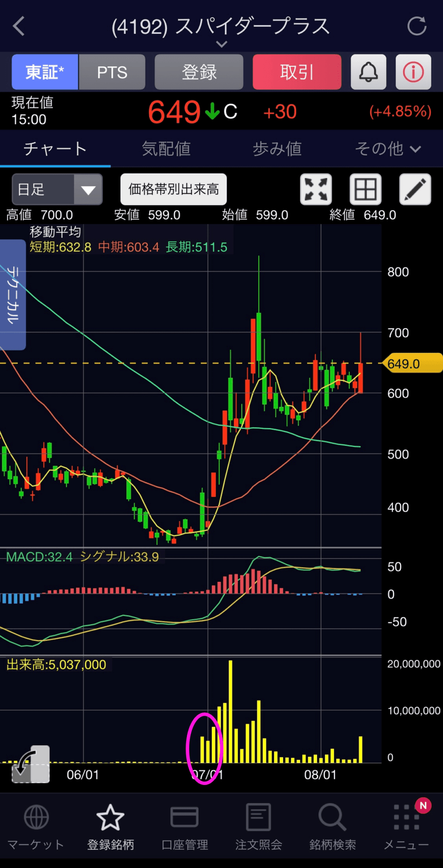443x868 pixels.
Task: Tap the 安値 599.0 value
Action: coord(147,215)
